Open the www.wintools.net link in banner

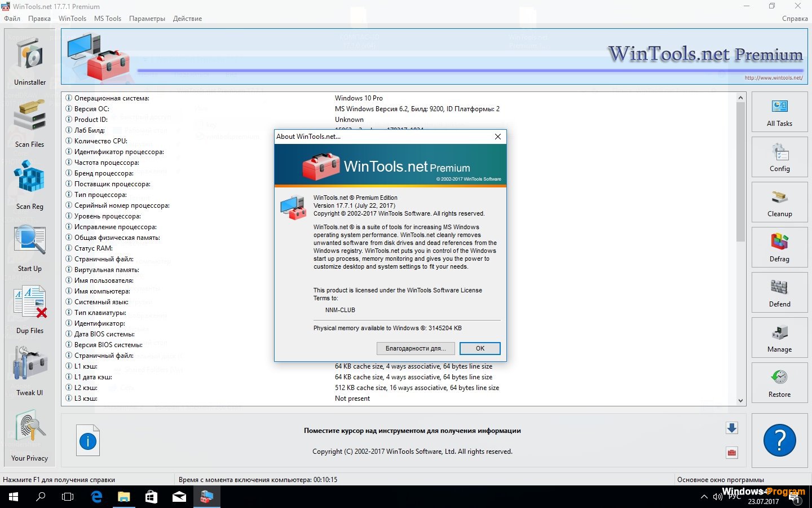[x=774, y=78]
